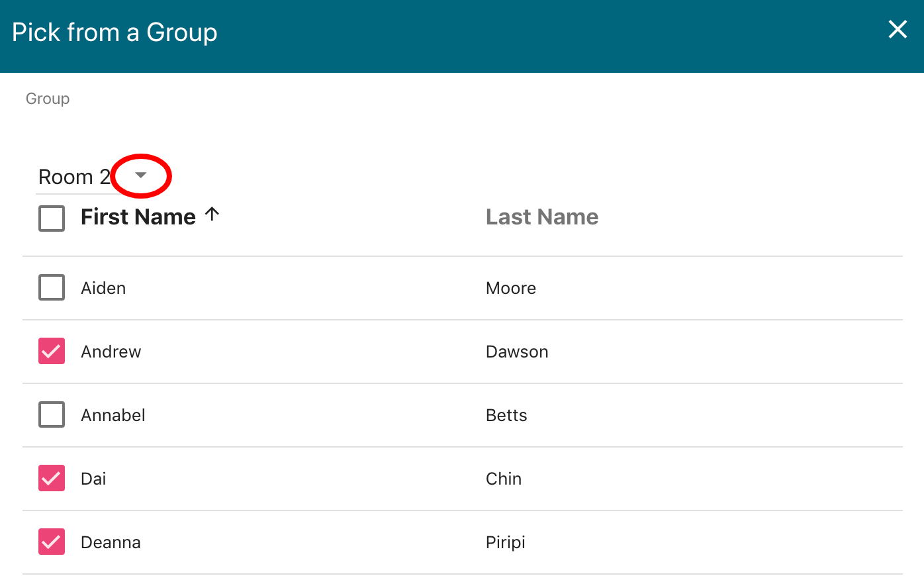924x576 pixels.
Task: Sort by First Name column header
Action: (138, 217)
